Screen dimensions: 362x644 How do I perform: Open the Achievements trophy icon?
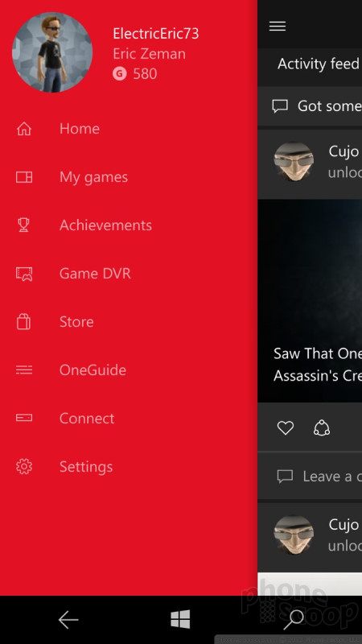click(24, 225)
